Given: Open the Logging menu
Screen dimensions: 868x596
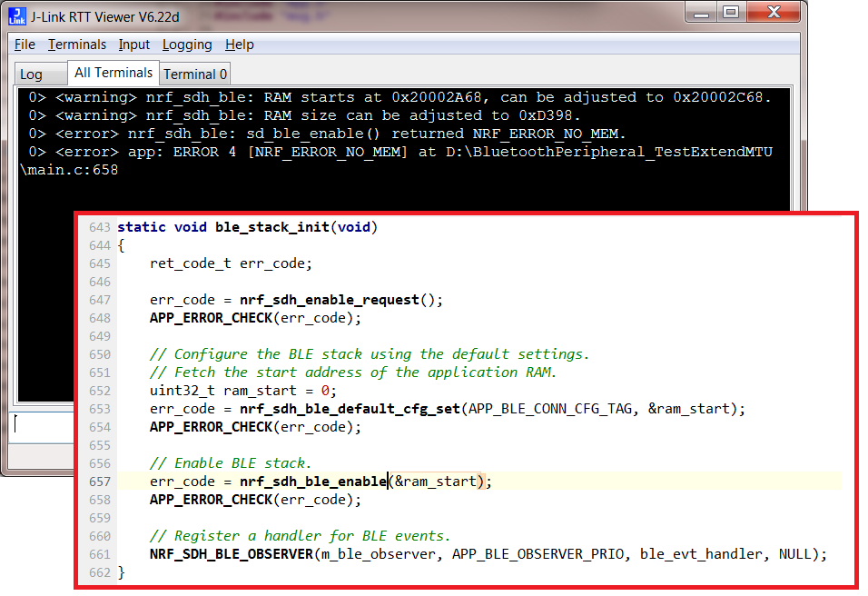Looking at the screenshot, I should point(187,45).
